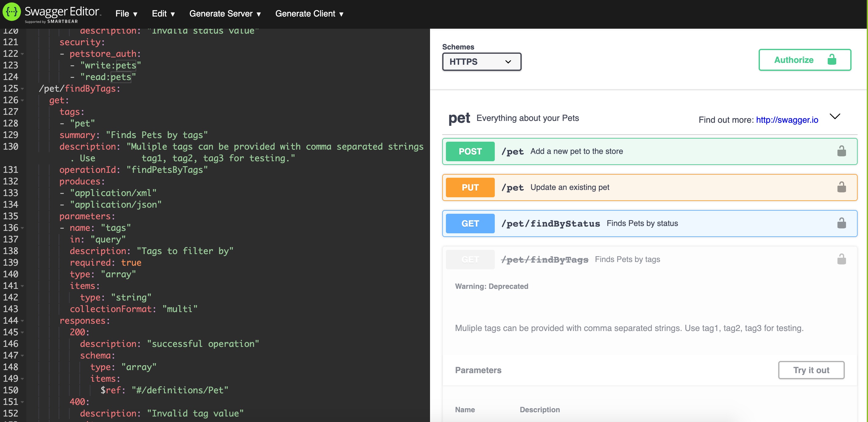Viewport: 868px width, 422px height.
Task: Open the Generate Client menu
Action: (309, 14)
